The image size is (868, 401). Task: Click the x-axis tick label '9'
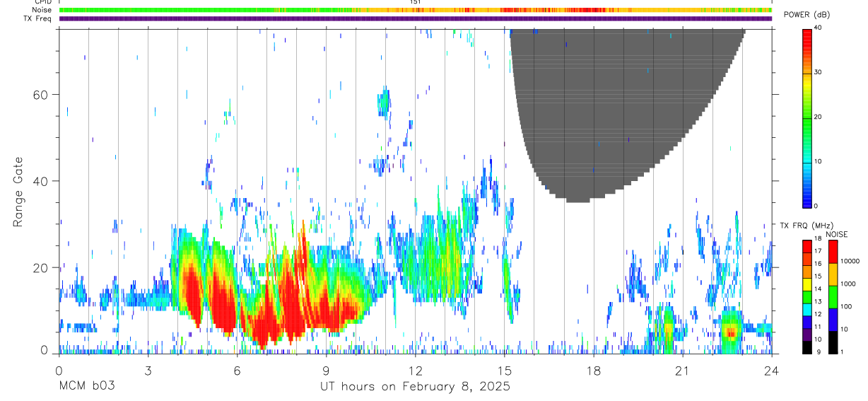[326, 371]
